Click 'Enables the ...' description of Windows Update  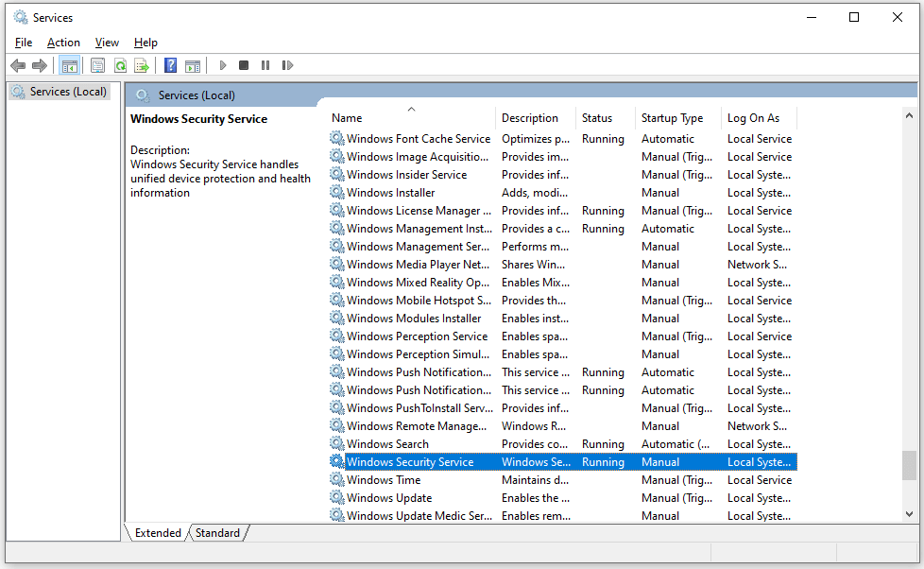[536, 498]
